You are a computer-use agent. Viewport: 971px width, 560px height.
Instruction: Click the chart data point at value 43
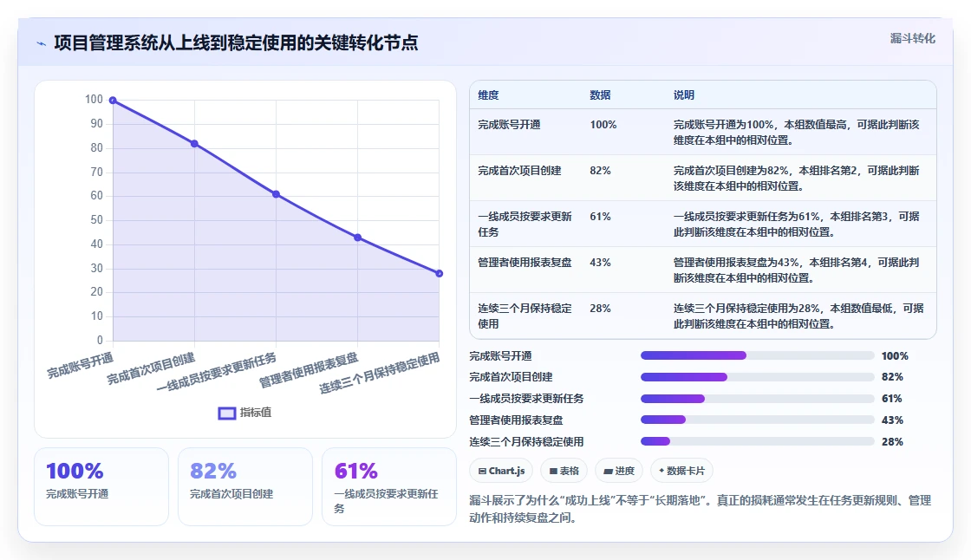click(357, 238)
